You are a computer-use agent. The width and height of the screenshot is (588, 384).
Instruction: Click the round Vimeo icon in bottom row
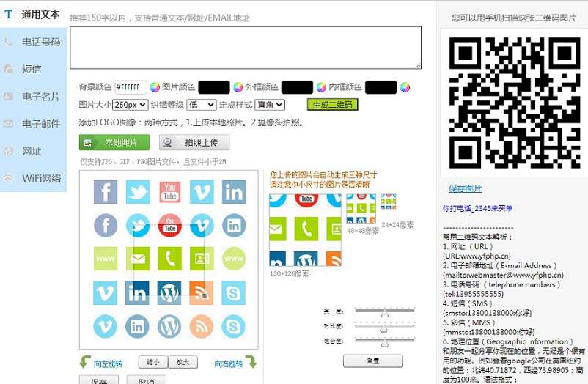(x=106, y=327)
